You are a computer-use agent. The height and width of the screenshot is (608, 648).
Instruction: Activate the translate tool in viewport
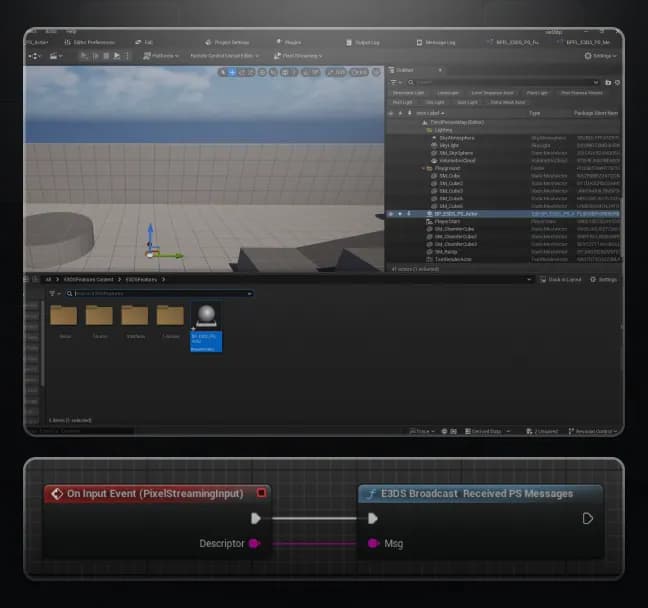pyautogui.click(x=232, y=73)
